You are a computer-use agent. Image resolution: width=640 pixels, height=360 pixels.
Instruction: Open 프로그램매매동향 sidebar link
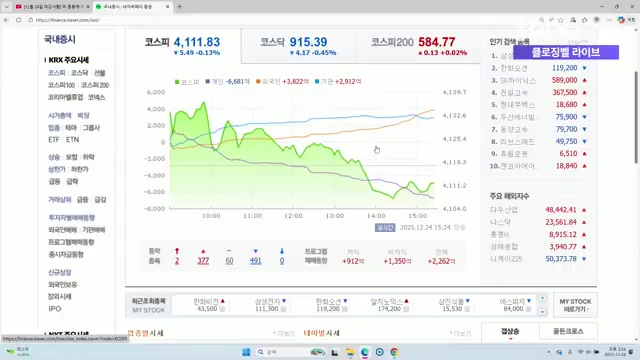tap(71, 242)
